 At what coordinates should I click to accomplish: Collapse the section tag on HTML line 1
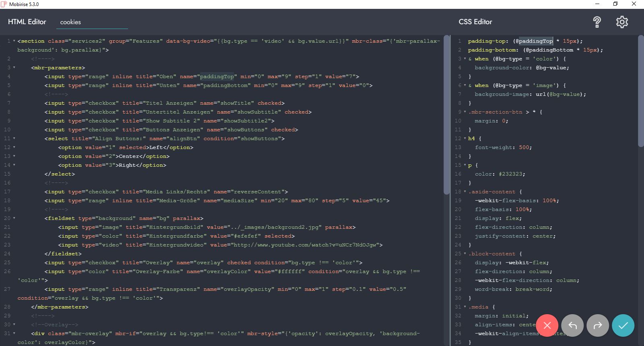(14, 41)
